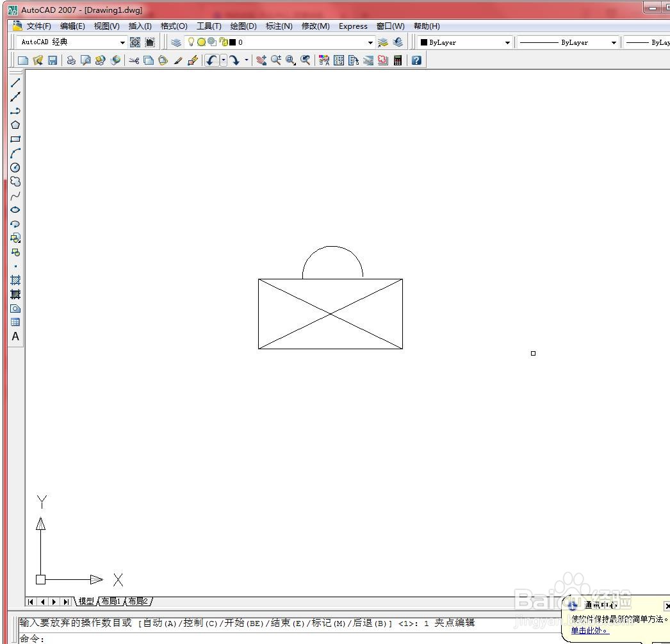This screenshot has height=644, width=670.
Task: Expand the layer list dropdown arrow
Action: click(370, 42)
